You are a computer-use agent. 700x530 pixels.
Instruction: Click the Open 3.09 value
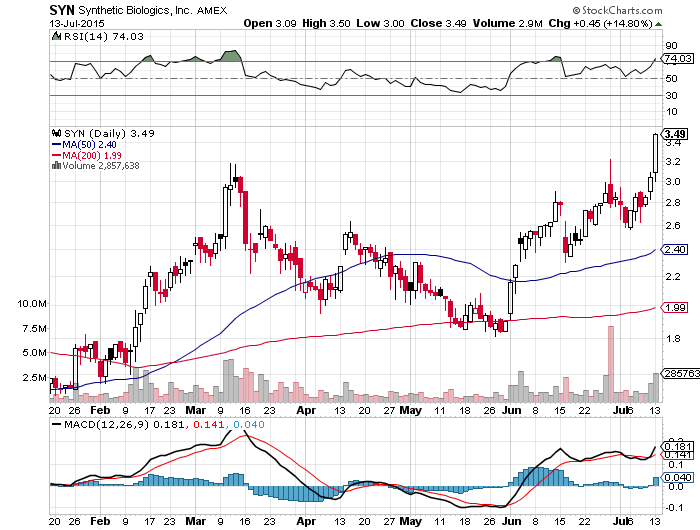pos(270,23)
